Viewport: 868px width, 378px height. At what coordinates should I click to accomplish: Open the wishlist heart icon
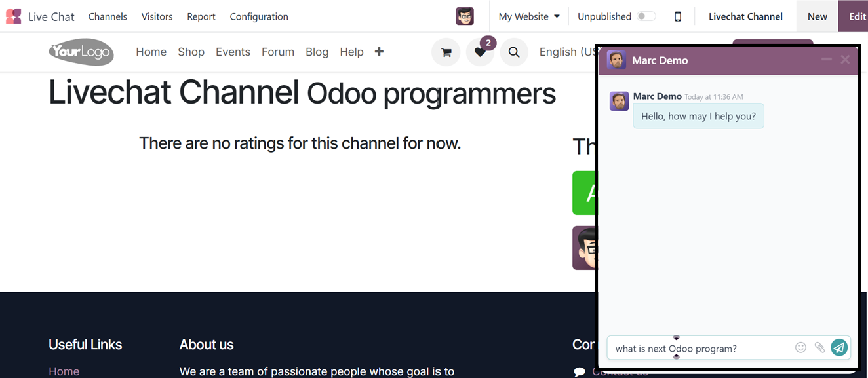(480, 52)
